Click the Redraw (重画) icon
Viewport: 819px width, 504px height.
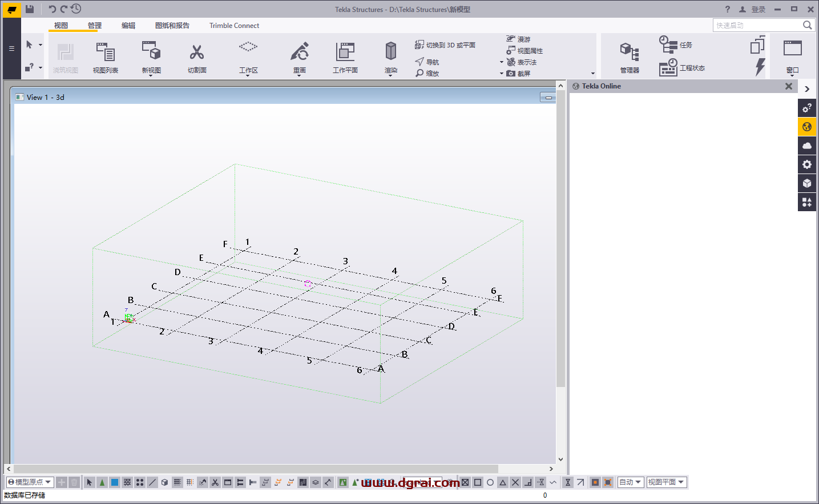pyautogui.click(x=300, y=51)
